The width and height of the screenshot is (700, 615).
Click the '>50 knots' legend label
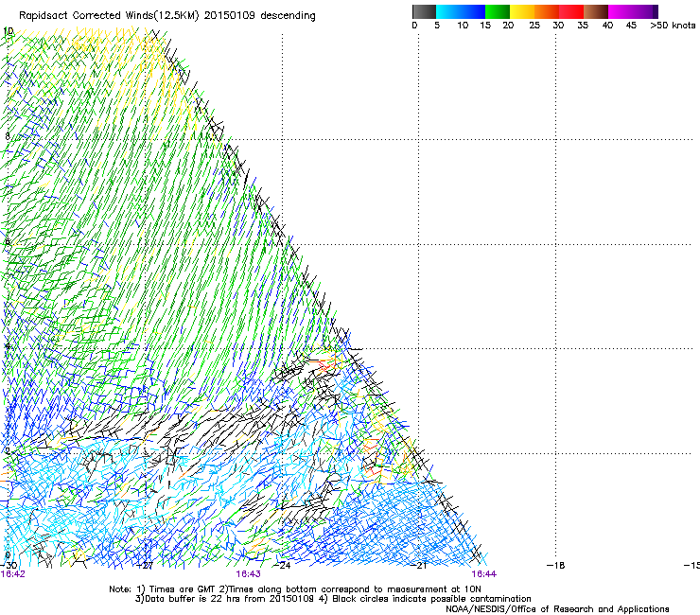tap(673, 26)
